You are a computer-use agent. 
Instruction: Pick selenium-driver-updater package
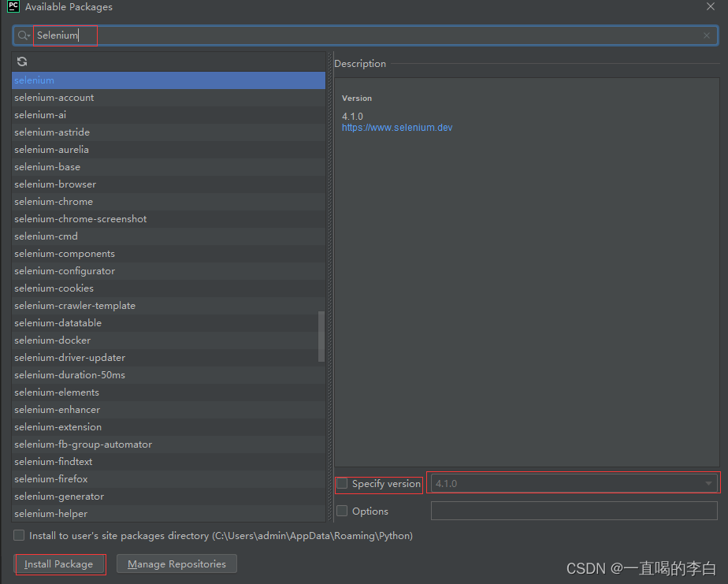coord(169,358)
